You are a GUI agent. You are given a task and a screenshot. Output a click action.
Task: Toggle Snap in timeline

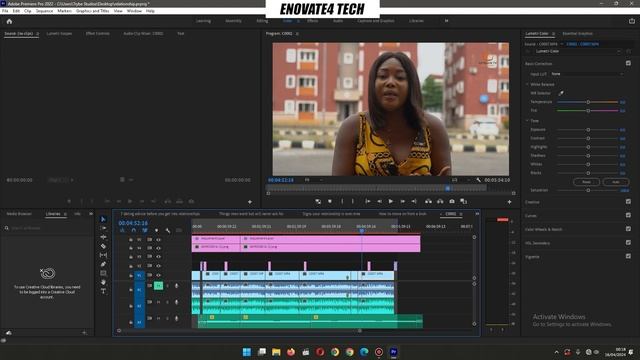click(133, 231)
